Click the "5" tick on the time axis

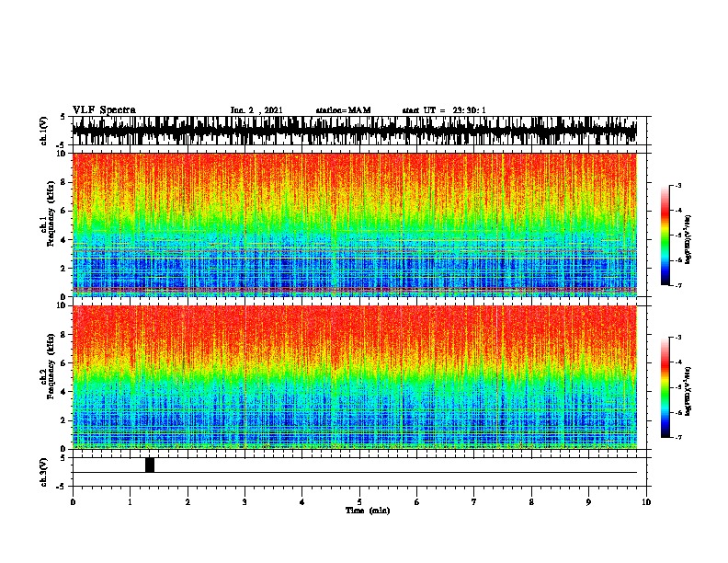(359, 502)
